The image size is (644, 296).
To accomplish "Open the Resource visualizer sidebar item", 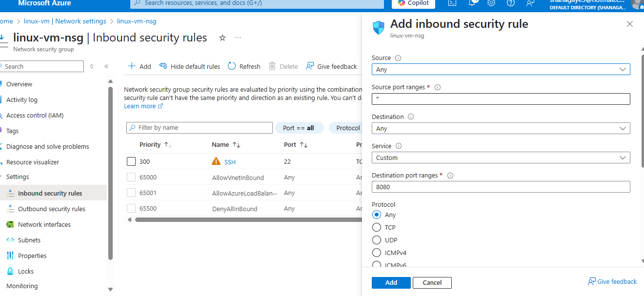I will point(34,161).
